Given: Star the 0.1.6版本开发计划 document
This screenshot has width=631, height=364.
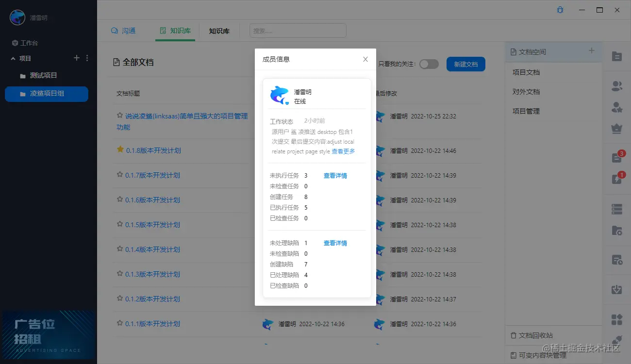Looking at the screenshot, I should [x=120, y=199].
